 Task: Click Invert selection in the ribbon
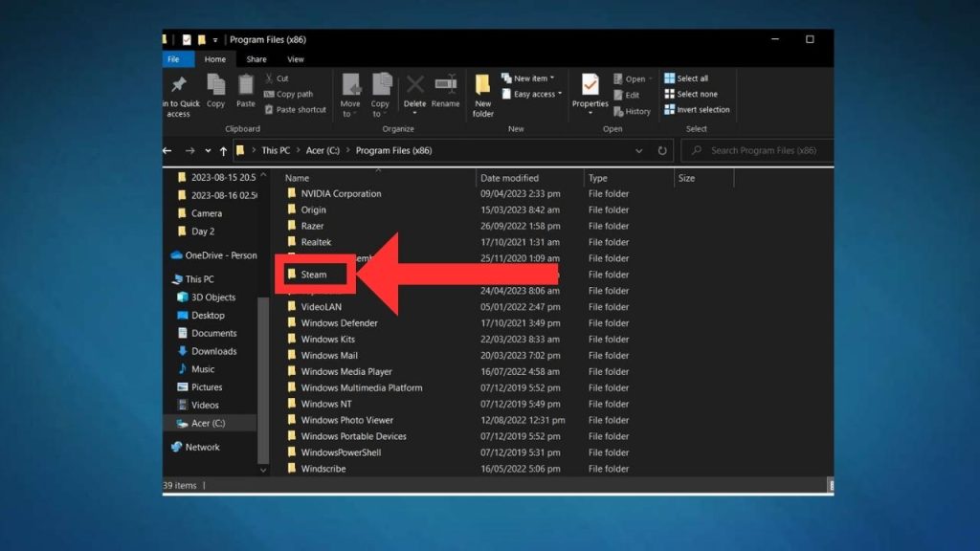pyautogui.click(x=697, y=110)
